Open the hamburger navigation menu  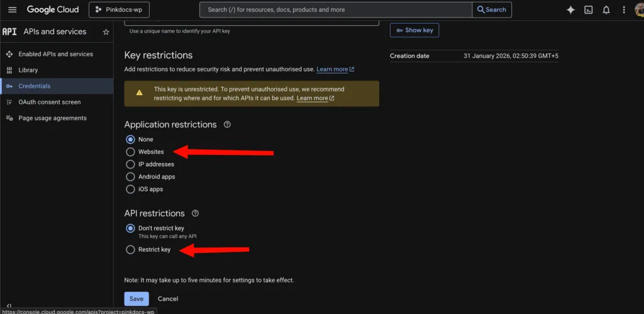point(13,10)
